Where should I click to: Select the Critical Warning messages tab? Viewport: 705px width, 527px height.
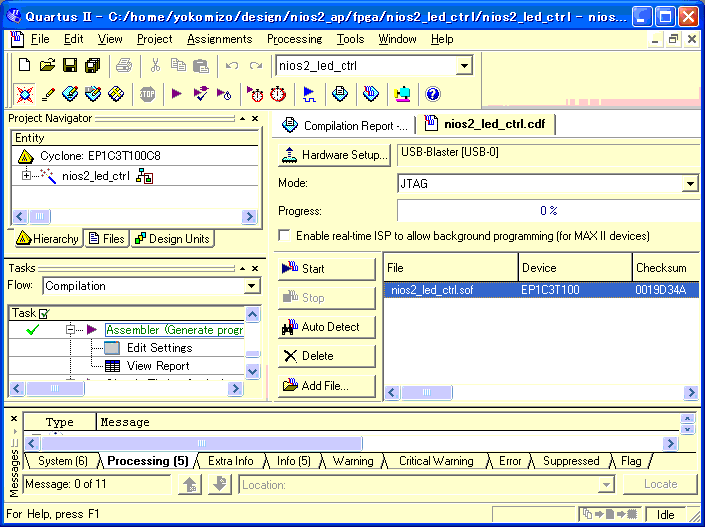coord(436,461)
